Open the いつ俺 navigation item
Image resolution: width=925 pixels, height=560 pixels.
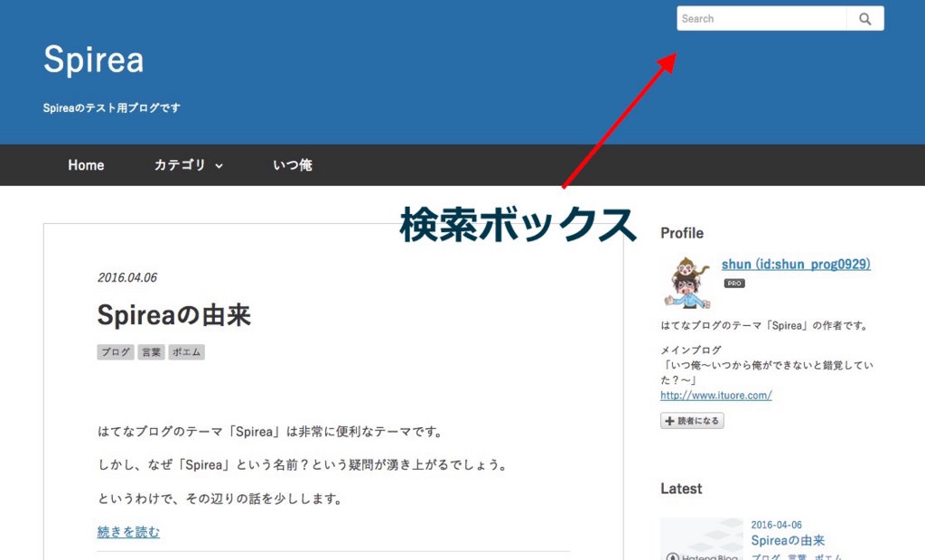pos(293,165)
